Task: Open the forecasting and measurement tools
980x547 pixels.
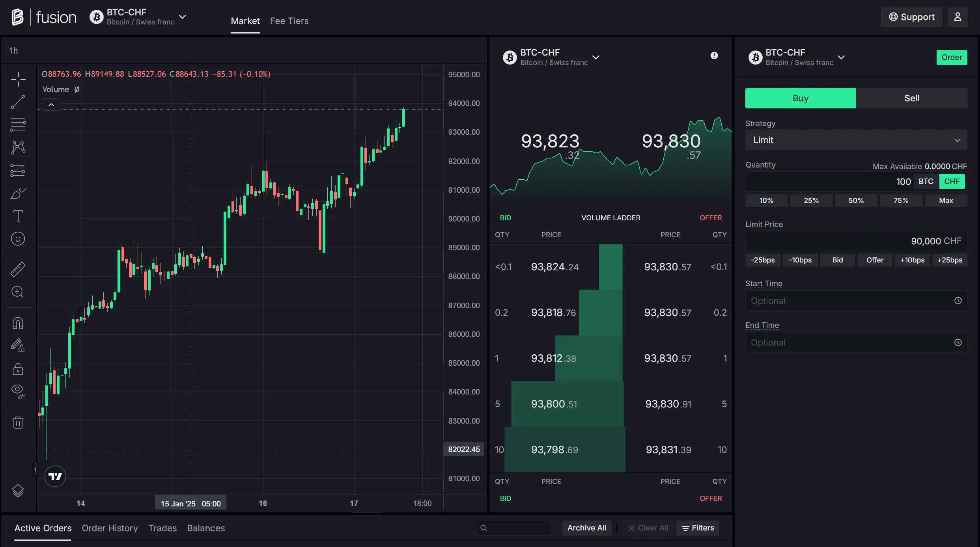Action: [x=18, y=171]
